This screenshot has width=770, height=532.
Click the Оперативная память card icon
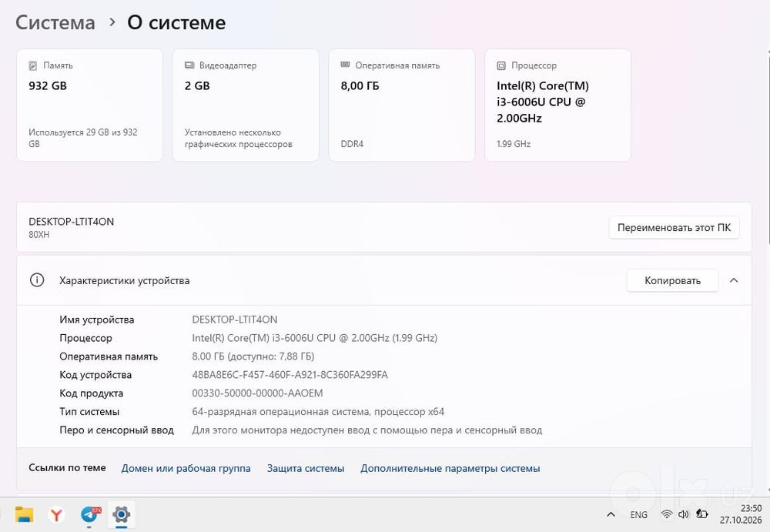pos(345,65)
